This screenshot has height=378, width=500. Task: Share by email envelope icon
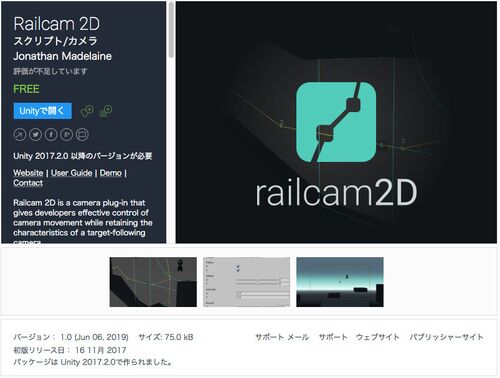coord(82,135)
